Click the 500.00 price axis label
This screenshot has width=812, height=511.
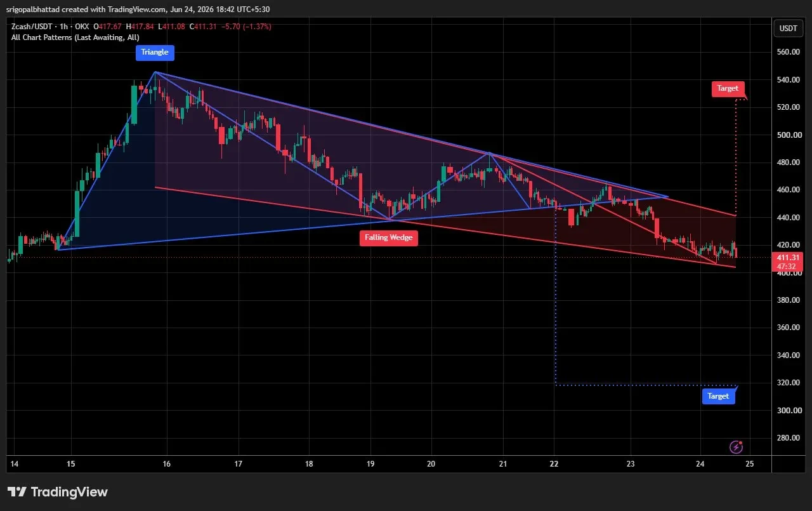pos(790,135)
